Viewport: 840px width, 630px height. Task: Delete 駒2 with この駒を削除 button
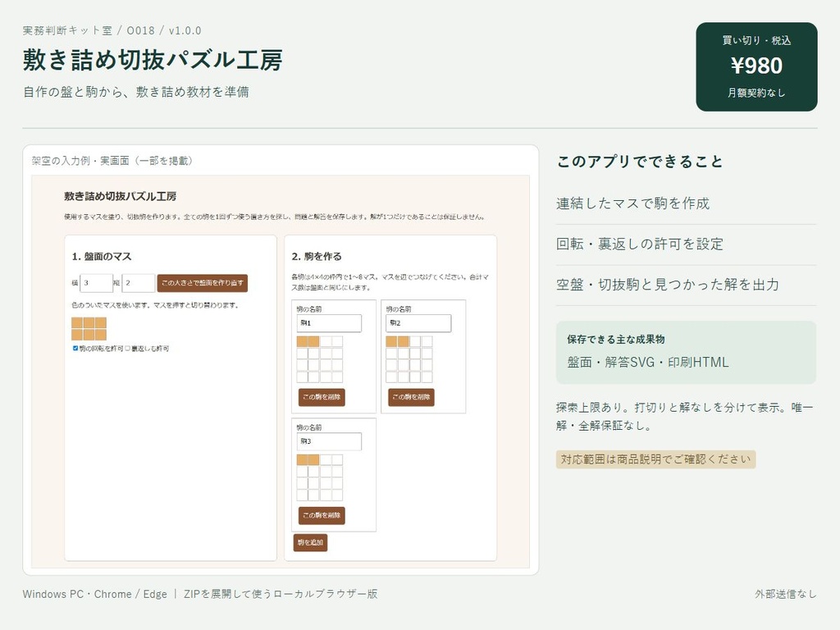[411, 398]
